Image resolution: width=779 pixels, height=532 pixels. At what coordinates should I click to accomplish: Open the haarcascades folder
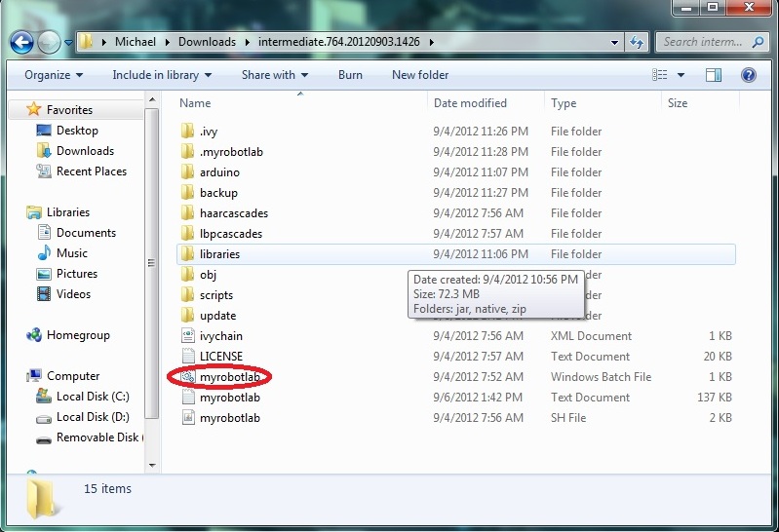pyautogui.click(x=233, y=213)
